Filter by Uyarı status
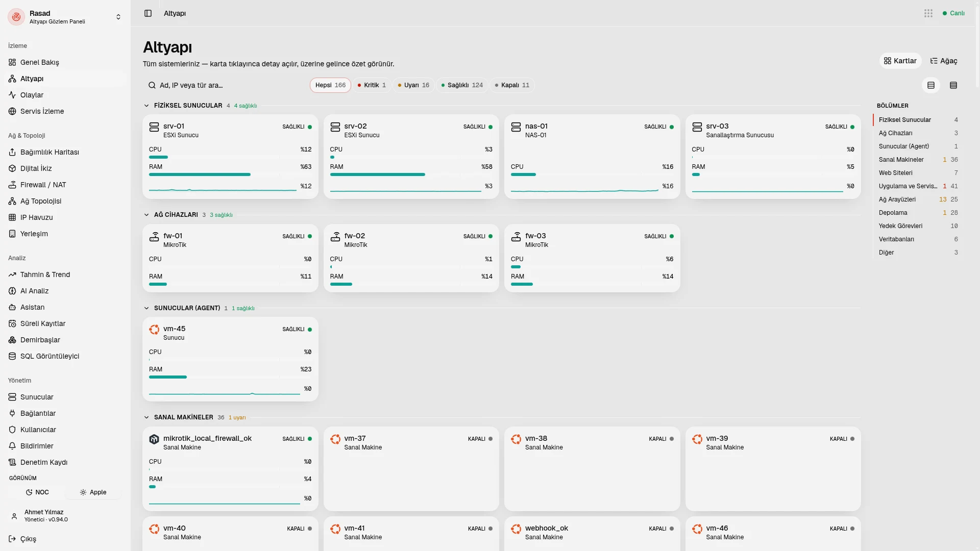This screenshot has height=551, width=980. click(413, 85)
